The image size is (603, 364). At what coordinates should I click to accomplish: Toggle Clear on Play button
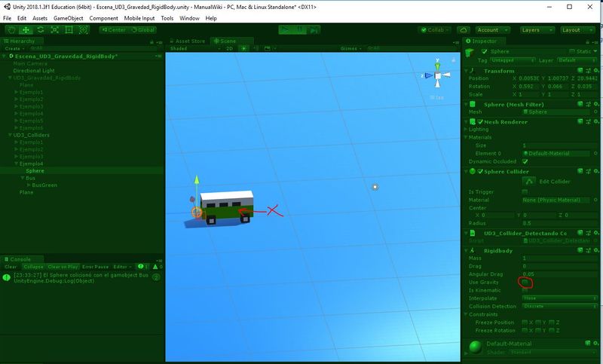(63, 267)
